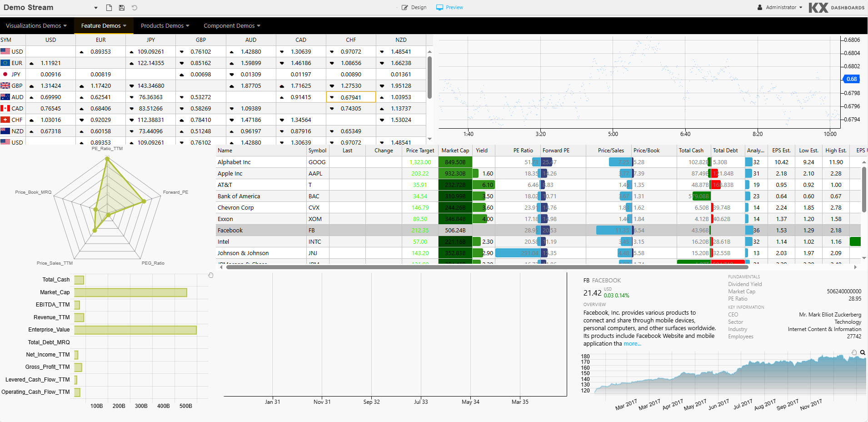Create a new dashboard document
The height and width of the screenshot is (422, 868).
tap(108, 7)
